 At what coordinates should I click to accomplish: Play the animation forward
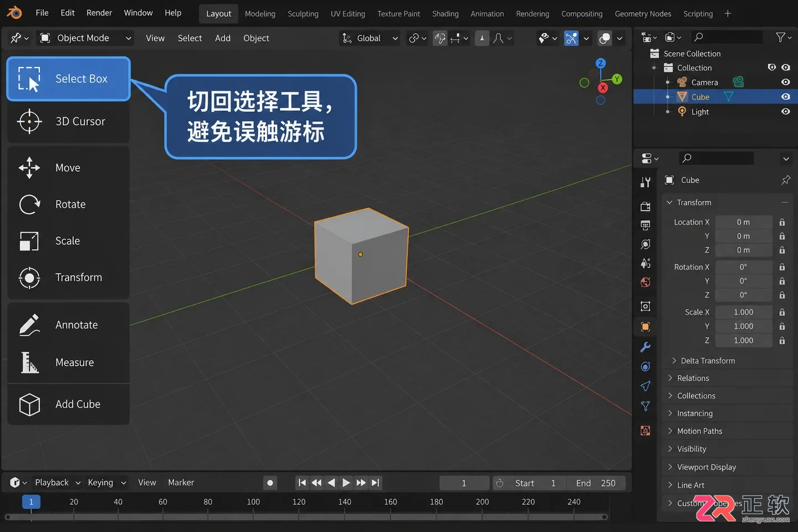346,483
